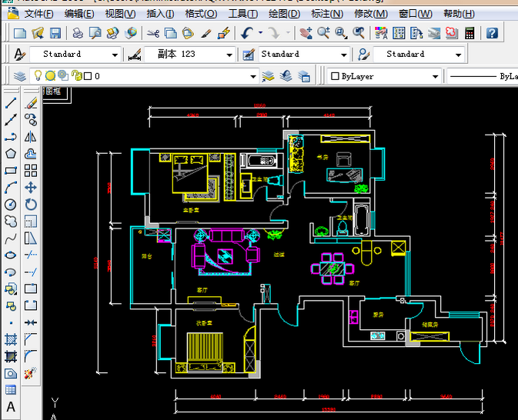Use the Rotate tool
518x420 pixels.
point(31,205)
